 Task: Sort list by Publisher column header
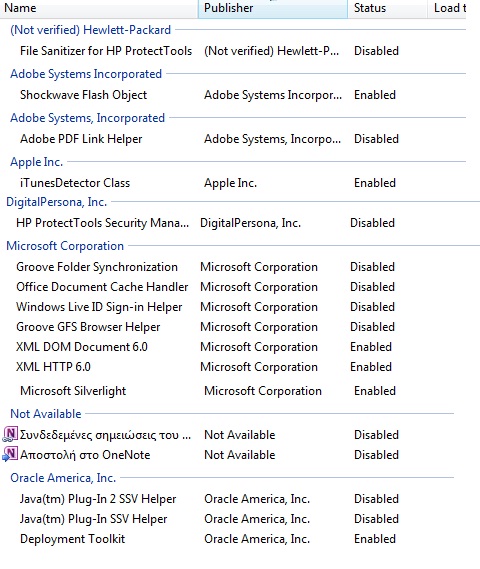tap(273, 8)
